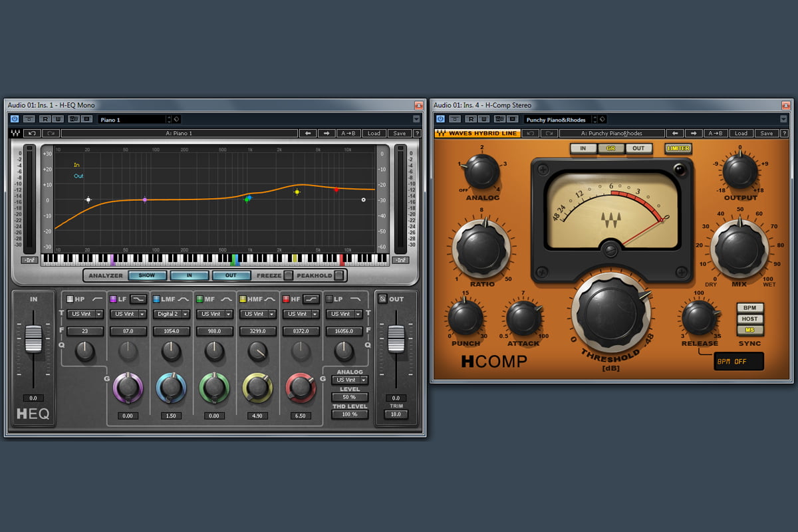Viewport: 798px width, 532px height.
Task: Select LF low-shelf filter shape icon
Action: [138, 299]
